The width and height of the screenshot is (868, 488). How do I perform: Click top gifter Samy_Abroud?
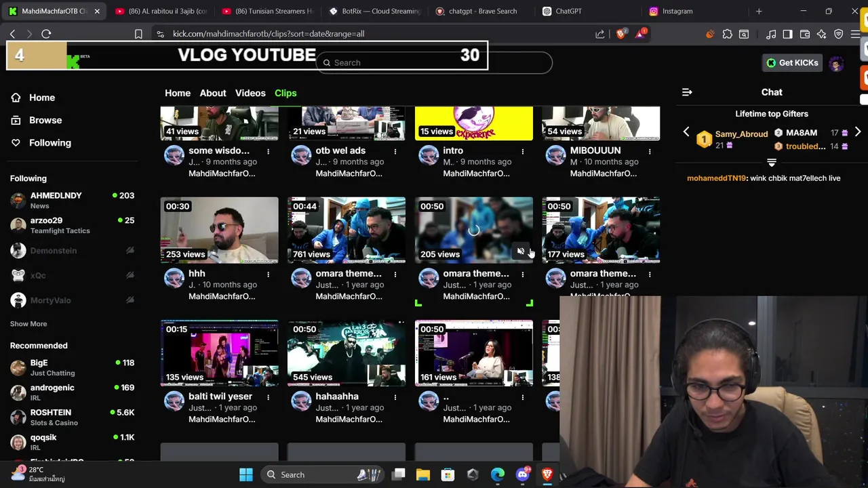pyautogui.click(x=741, y=134)
